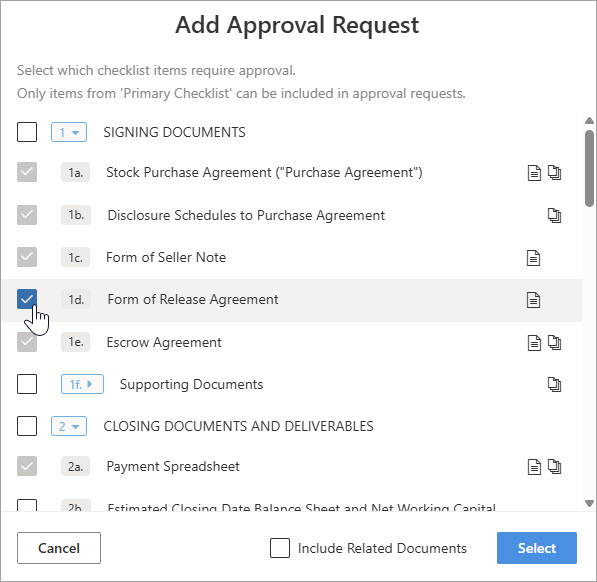Click the 1e. item number label
The width and height of the screenshot is (597, 582).
pyautogui.click(x=75, y=342)
